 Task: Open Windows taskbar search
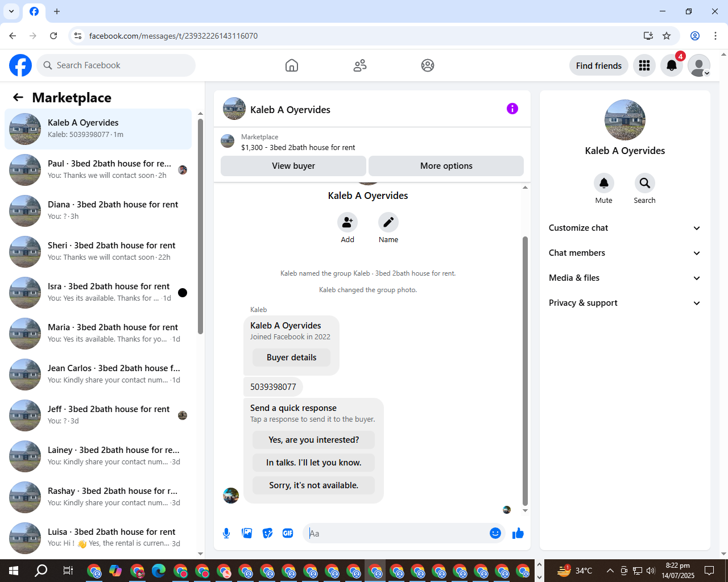(x=41, y=571)
